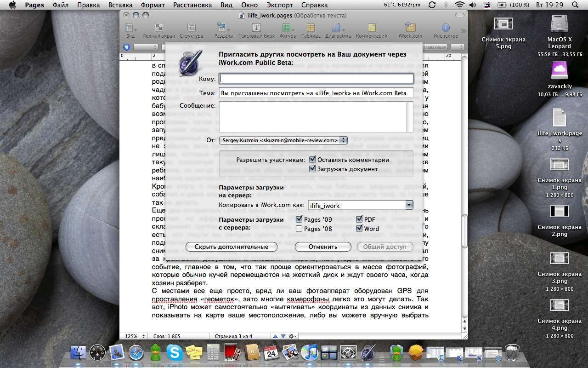
Task: Click the Скрыть дополнительные button
Action: pyautogui.click(x=231, y=247)
